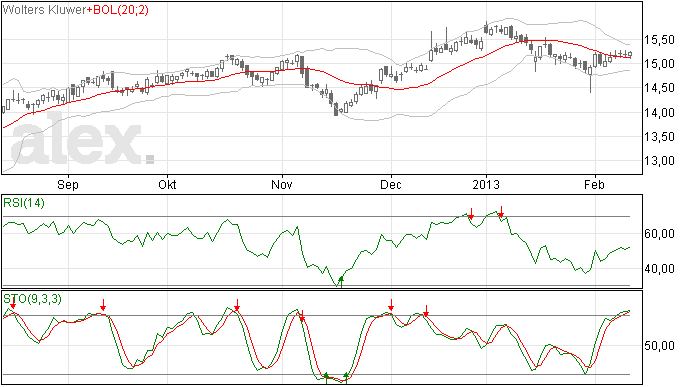Image resolution: width=690 pixels, height=387 pixels.
Task: Select the Nov date axis label
Action: click(x=282, y=184)
